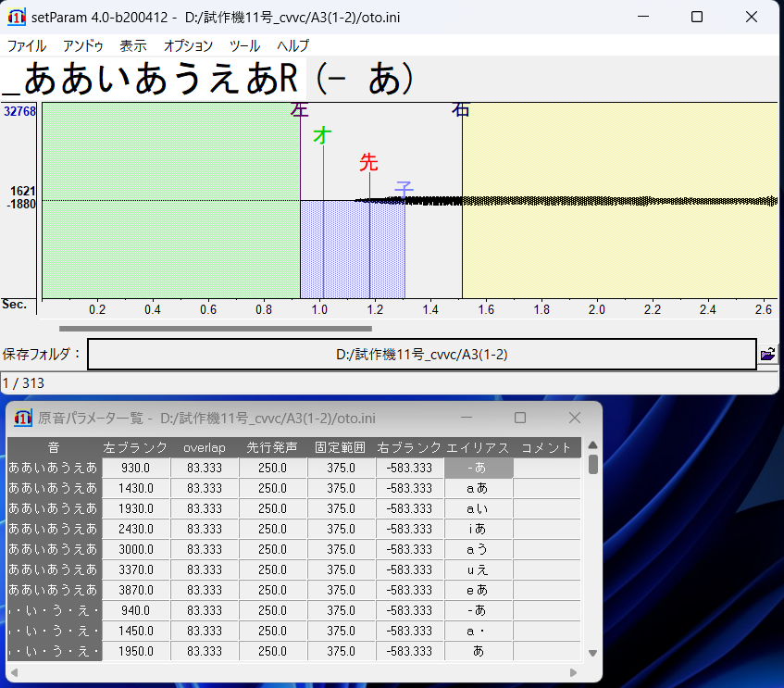Image resolution: width=784 pixels, height=688 pixels.
Task: Select alias cell a い
Action: [478, 508]
